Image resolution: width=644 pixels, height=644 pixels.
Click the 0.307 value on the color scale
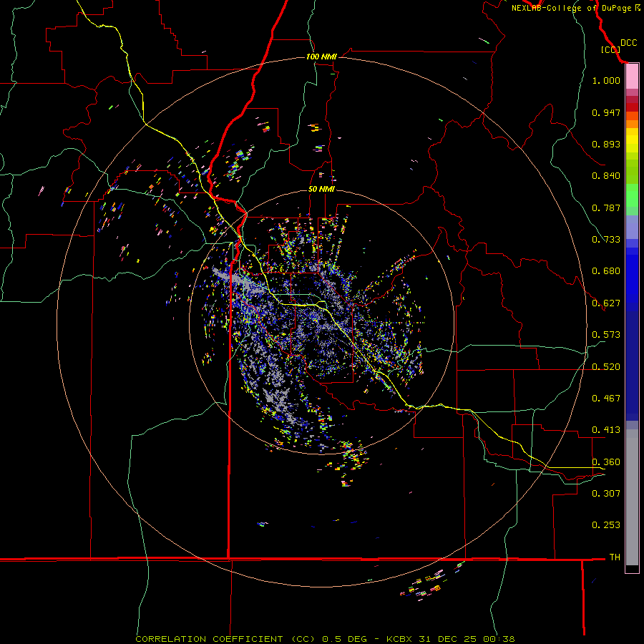coord(606,494)
